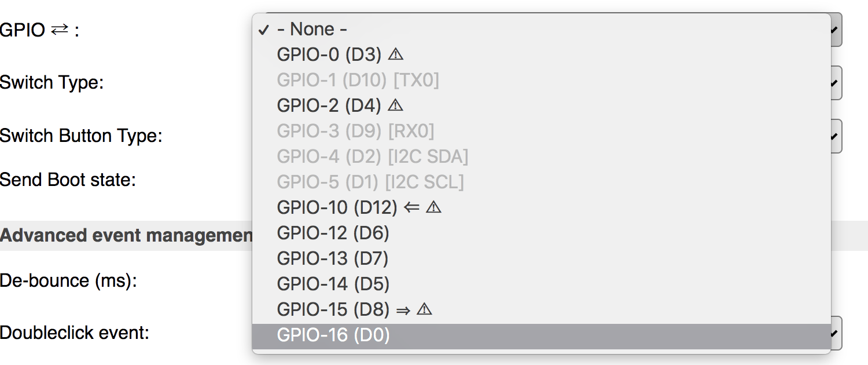Click the disabled GPIO-1 (D10) [TX0] entry
This screenshot has height=365, width=868.
pyautogui.click(x=542, y=80)
